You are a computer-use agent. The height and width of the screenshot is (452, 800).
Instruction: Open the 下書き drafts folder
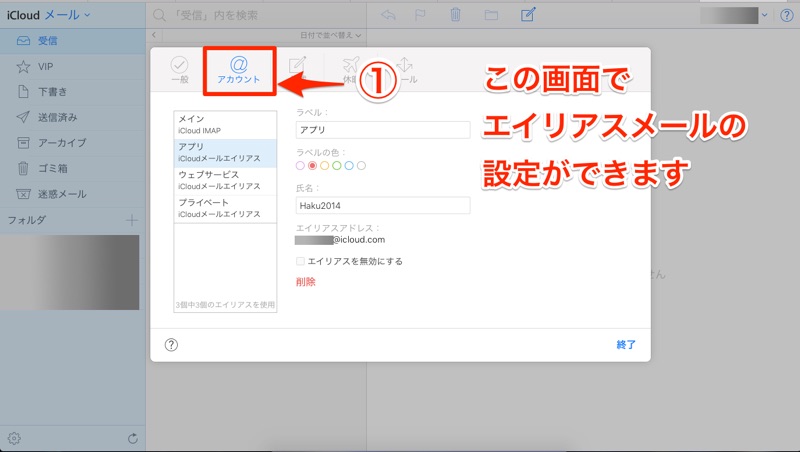(72, 92)
